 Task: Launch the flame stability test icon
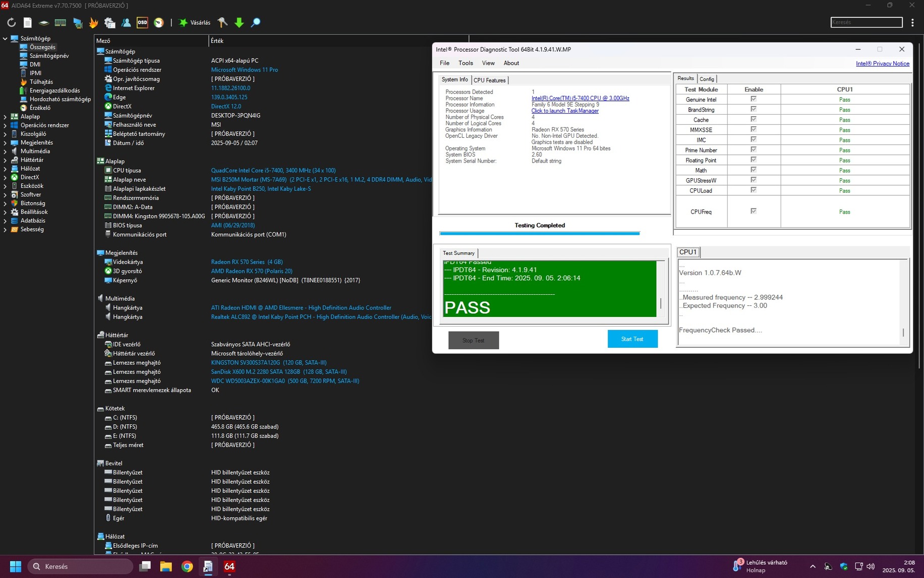pos(93,23)
